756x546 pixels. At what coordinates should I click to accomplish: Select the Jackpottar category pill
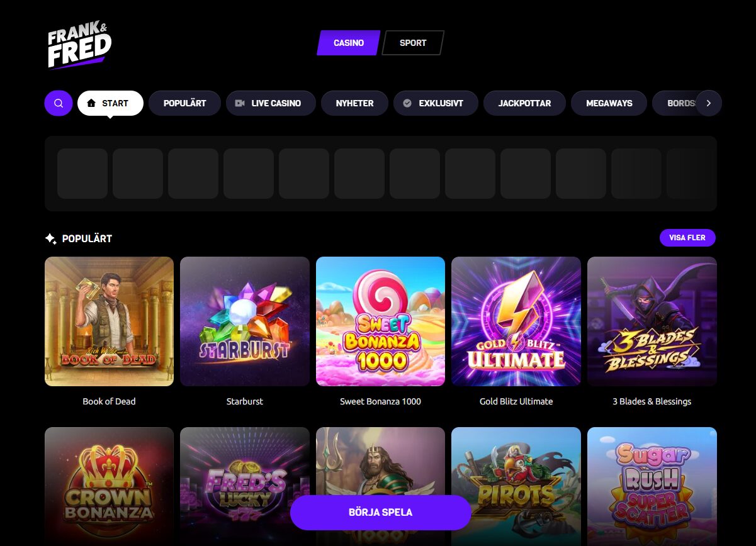click(525, 103)
